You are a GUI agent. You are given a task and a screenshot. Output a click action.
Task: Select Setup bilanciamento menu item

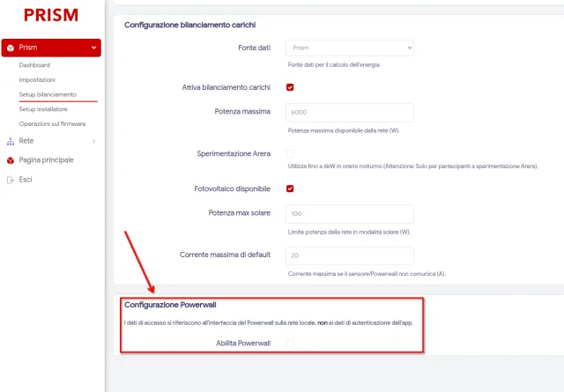[x=48, y=94]
